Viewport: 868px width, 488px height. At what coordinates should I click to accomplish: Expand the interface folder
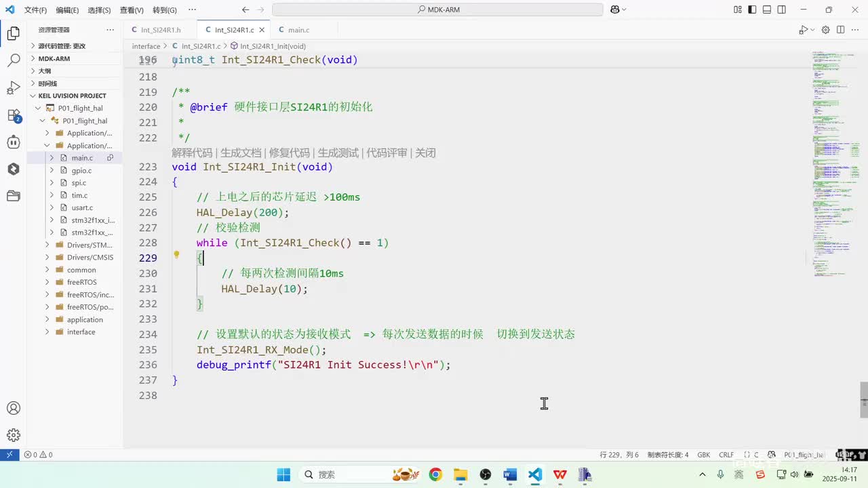[x=75, y=332]
